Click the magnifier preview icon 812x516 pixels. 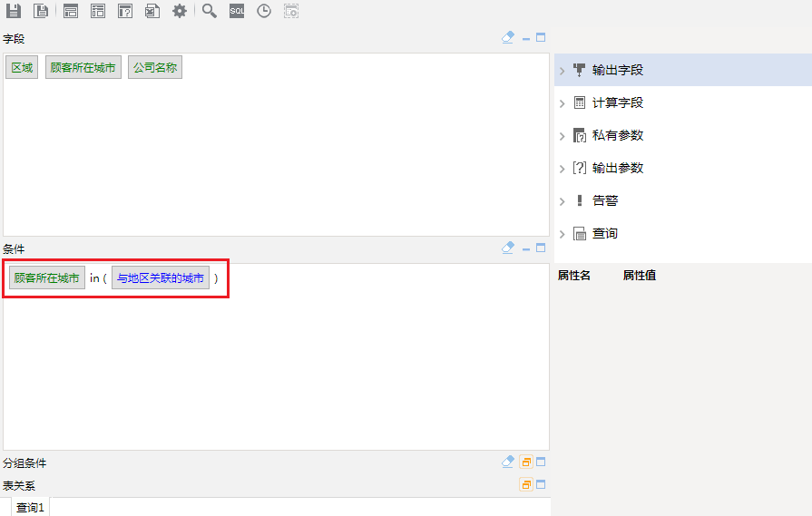pyautogui.click(x=210, y=11)
